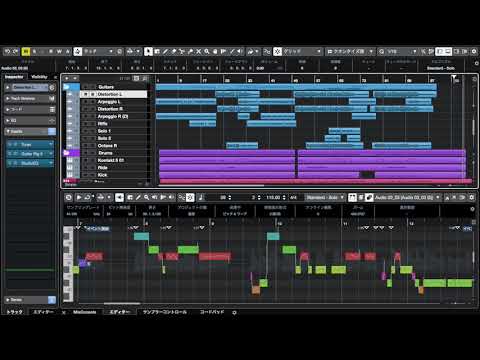Select the draw pencil tool in main toolbar
This screenshot has width=480, height=360.
pyautogui.click(x=165, y=51)
